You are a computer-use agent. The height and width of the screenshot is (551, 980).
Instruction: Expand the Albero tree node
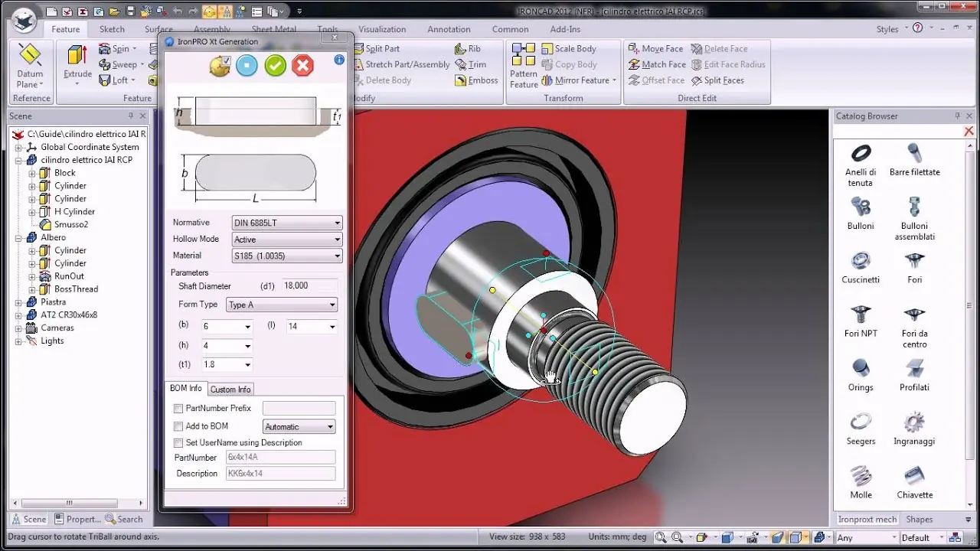pos(19,238)
